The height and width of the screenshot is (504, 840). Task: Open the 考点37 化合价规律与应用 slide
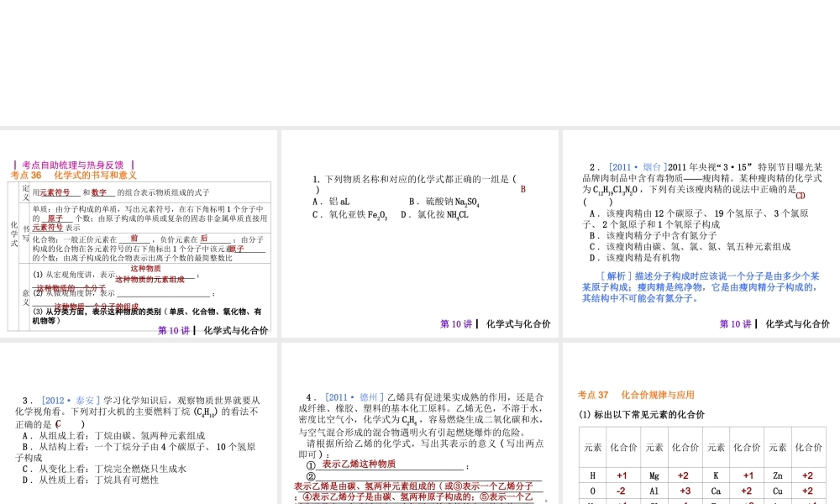click(x=701, y=423)
